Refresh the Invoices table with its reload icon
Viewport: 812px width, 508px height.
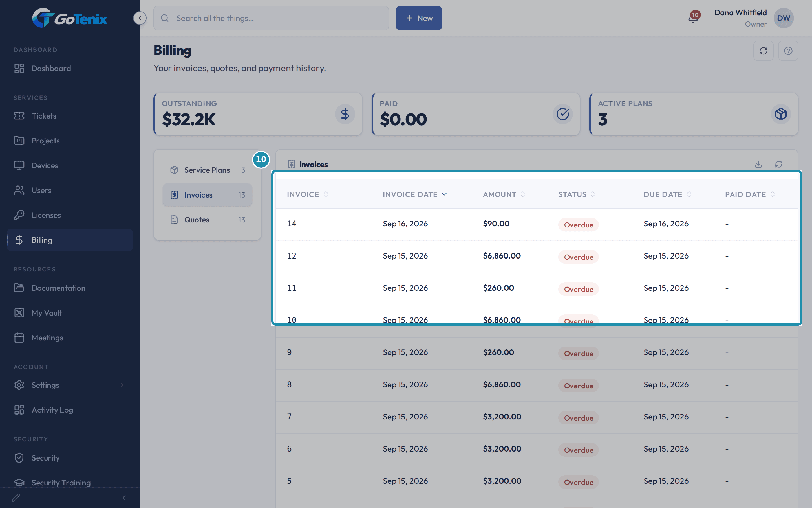click(779, 164)
